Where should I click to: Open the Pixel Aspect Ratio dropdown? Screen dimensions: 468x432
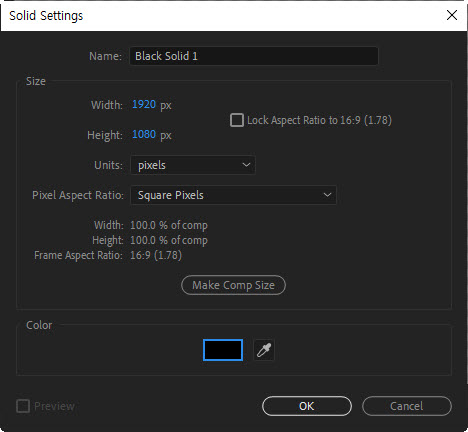[233, 195]
